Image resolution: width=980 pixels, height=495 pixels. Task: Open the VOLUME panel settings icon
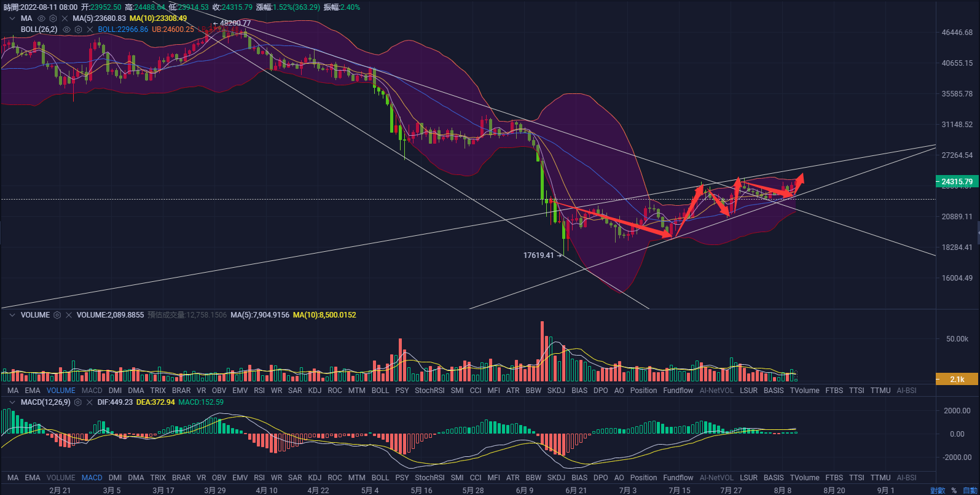57,315
